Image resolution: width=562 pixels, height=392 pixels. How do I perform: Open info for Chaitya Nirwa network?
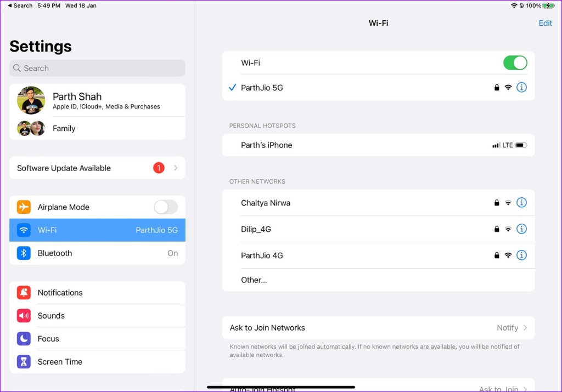(521, 202)
